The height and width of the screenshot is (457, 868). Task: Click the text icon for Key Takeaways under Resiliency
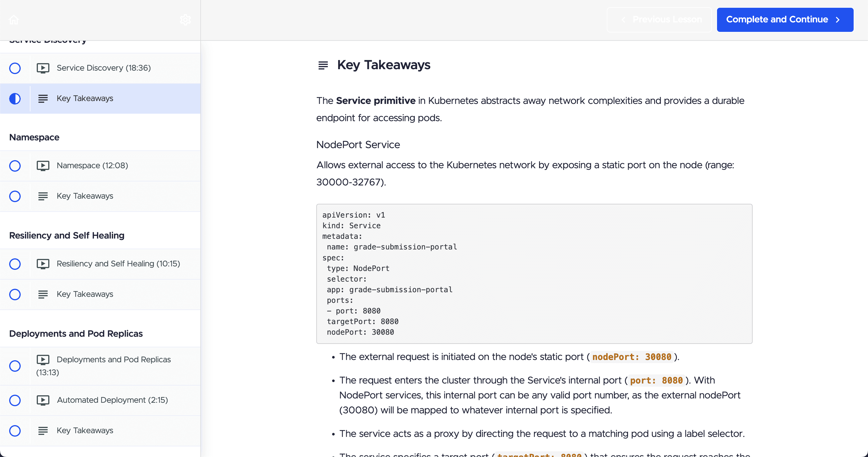(x=43, y=294)
